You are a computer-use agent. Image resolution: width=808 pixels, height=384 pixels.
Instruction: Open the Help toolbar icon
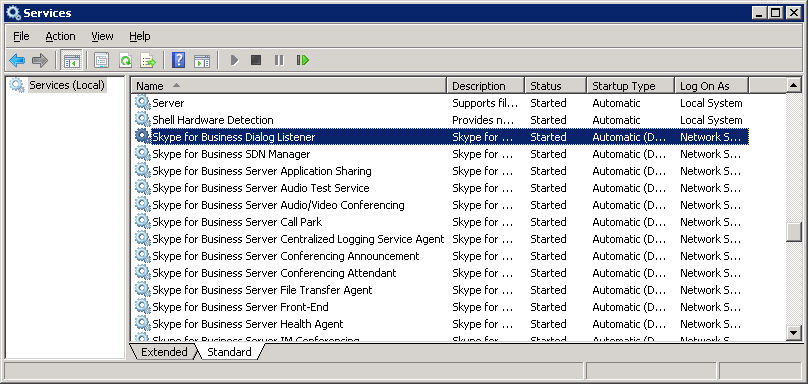click(178, 60)
